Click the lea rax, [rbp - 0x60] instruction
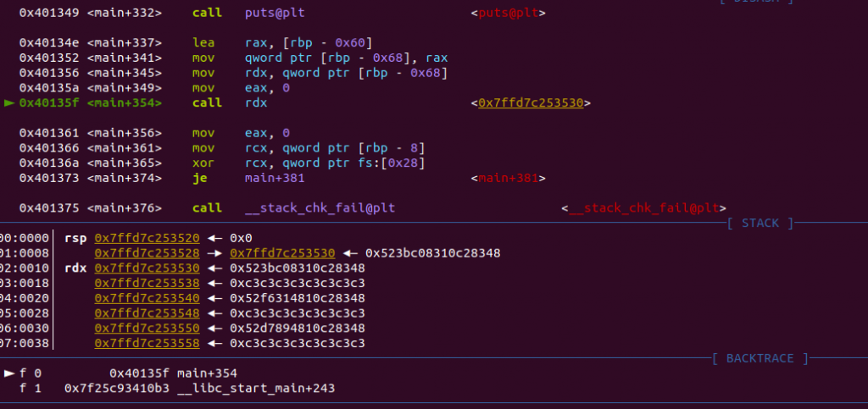Viewport: 868px width, 409px height. (306, 43)
